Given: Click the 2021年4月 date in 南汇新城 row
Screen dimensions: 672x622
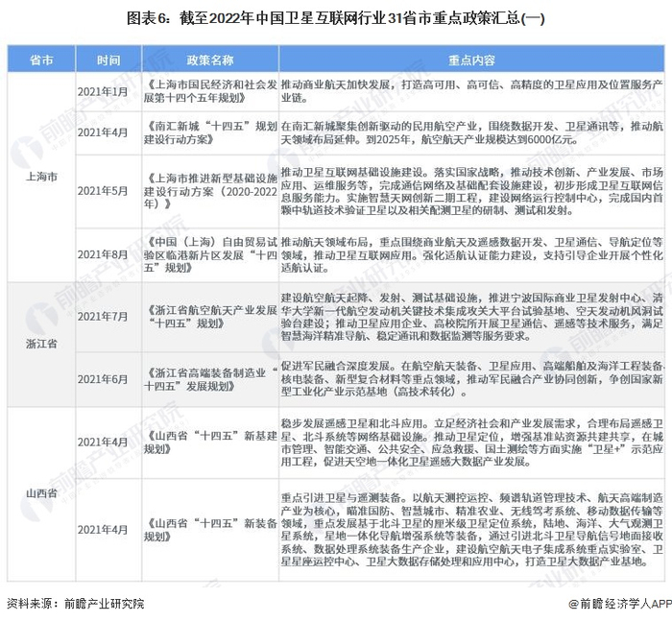Looking at the screenshot, I should tap(103, 132).
